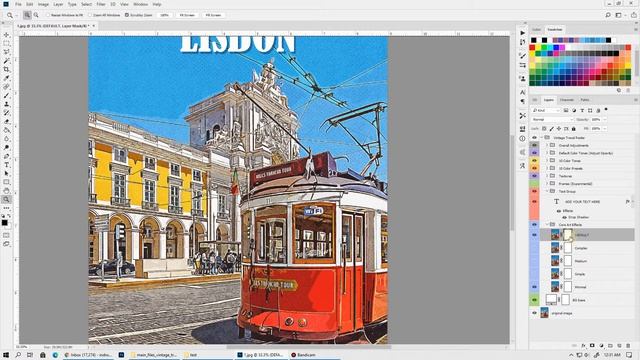
Task: Collapse the Core Art Effects group
Action: pos(547,224)
